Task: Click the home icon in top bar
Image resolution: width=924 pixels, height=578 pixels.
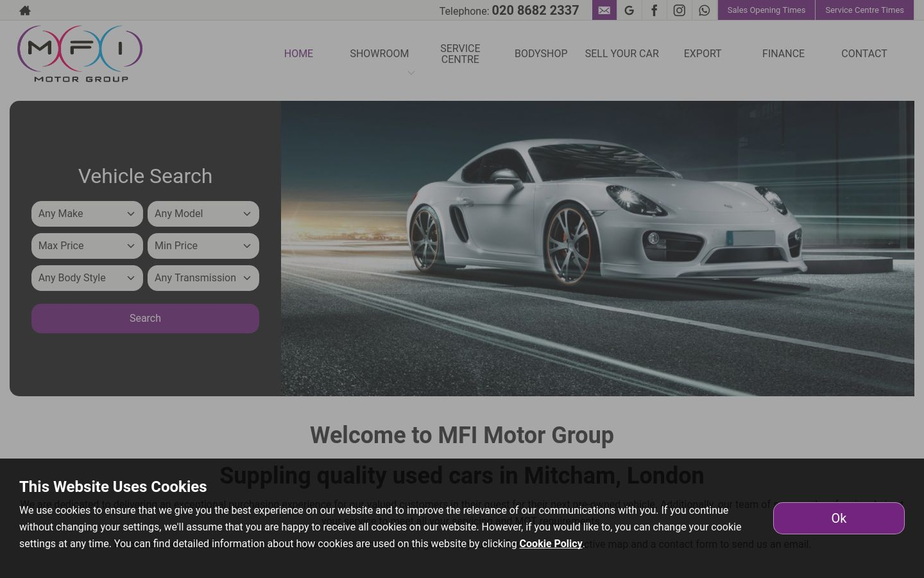Action: click(25, 10)
